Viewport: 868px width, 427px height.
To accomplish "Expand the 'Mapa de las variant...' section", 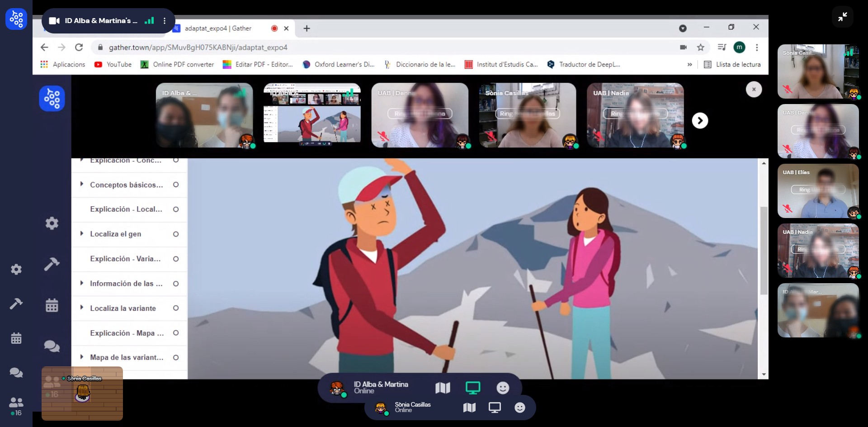I will pyautogui.click(x=82, y=357).
